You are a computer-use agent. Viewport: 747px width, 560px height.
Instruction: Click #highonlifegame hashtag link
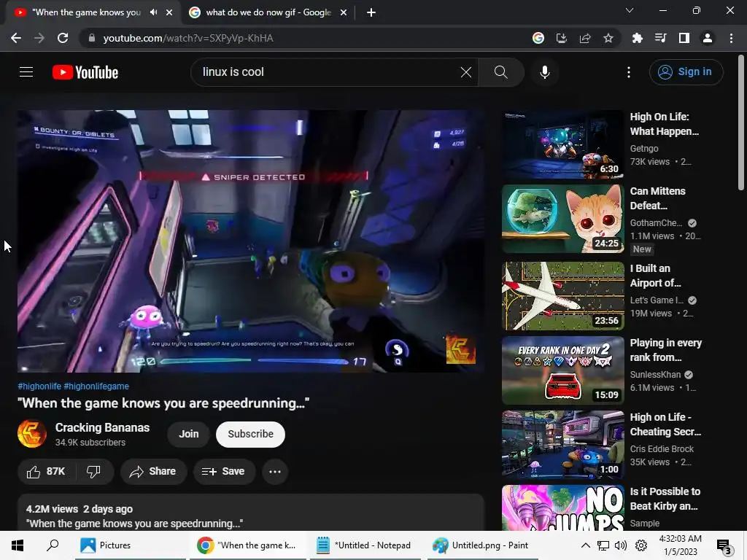(96, 386)
